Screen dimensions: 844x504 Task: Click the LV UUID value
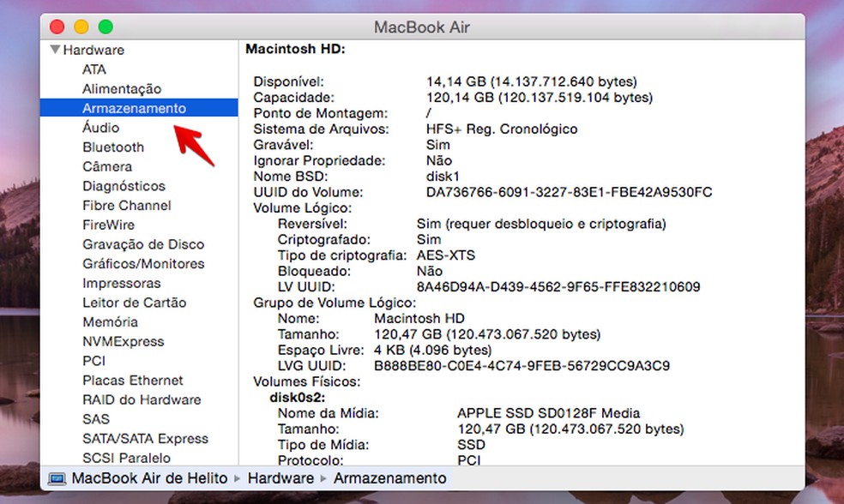558,286
